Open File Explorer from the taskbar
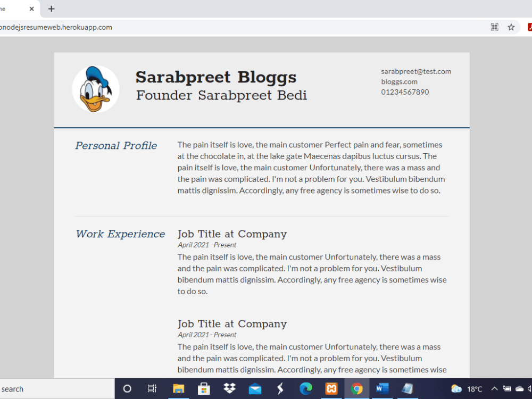532x399 pixels. point(178,389)
